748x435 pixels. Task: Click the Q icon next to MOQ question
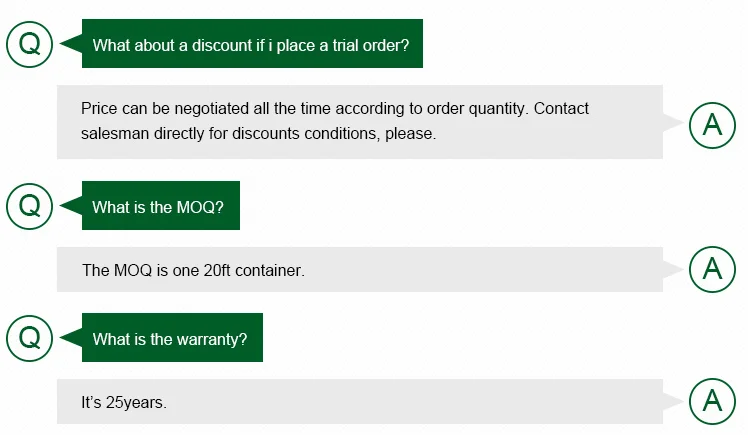(x=30, y=206)
